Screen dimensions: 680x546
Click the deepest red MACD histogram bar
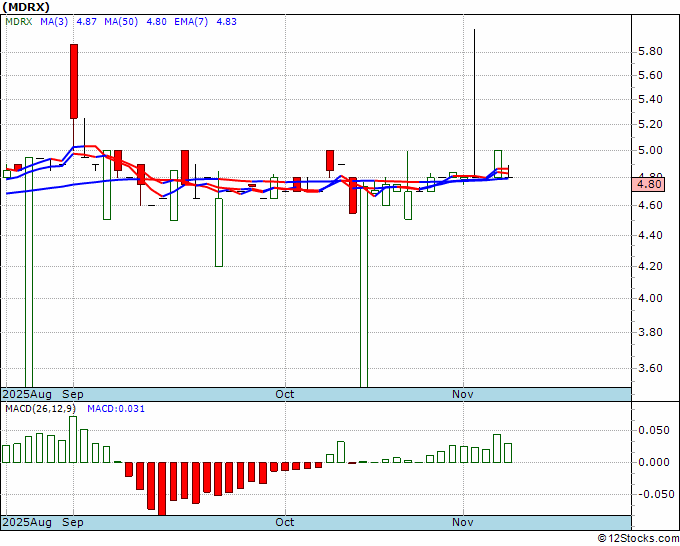pyautogui.click(x=162, y=489)
